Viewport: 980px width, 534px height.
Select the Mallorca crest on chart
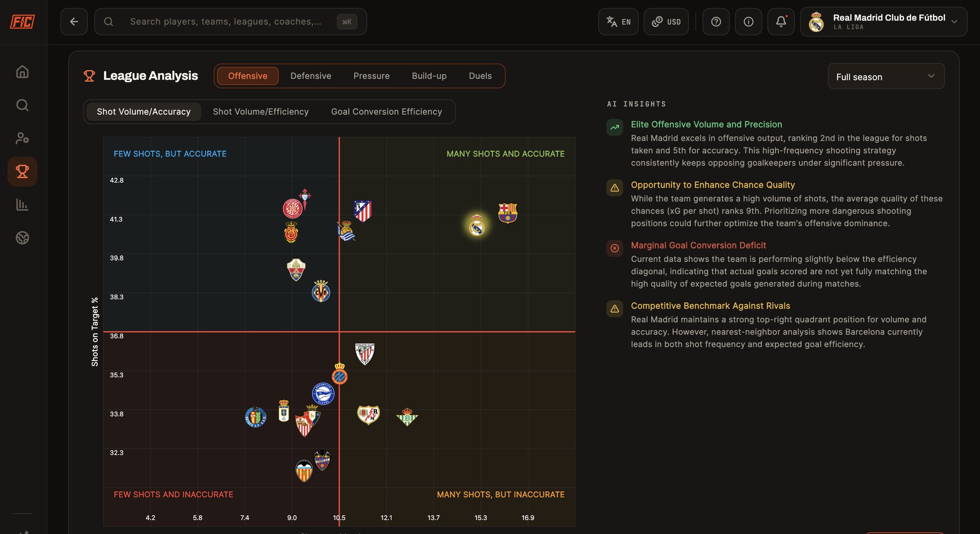click(291, 232)
